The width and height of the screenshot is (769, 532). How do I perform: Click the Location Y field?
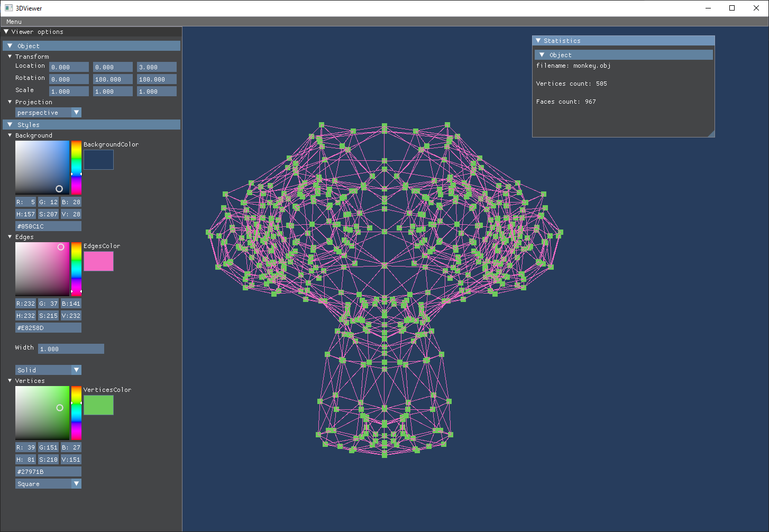[x=113, y=67]
